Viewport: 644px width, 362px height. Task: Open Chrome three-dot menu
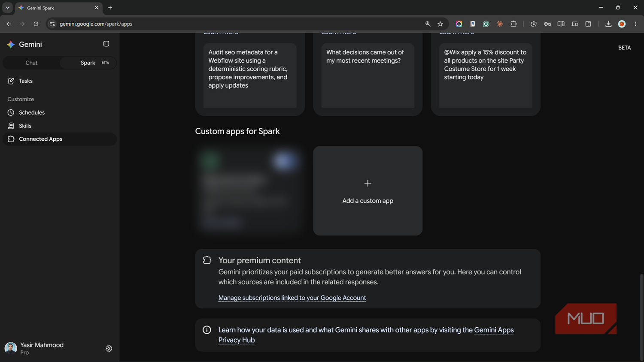click(635, 24)
